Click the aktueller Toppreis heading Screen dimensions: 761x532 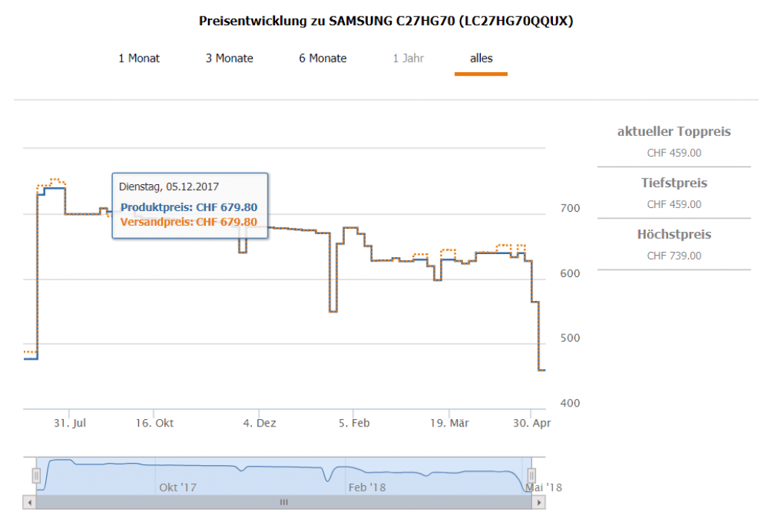click(674, 132)
